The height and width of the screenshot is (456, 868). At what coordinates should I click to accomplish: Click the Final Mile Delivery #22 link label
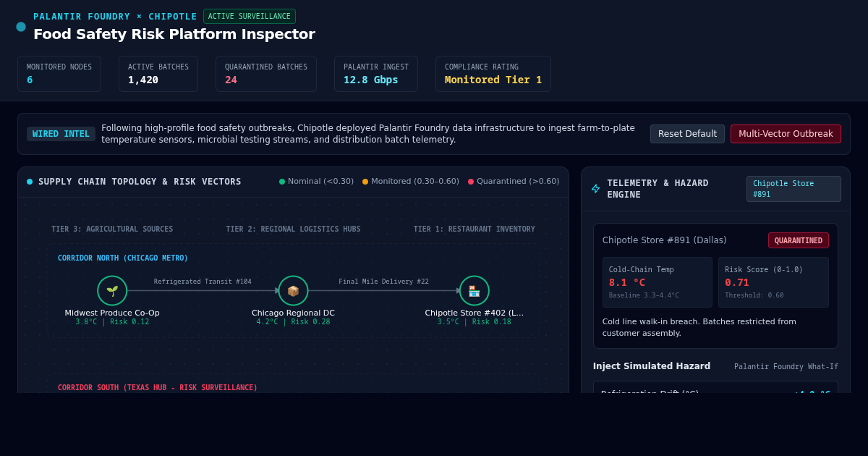(383, 282)
